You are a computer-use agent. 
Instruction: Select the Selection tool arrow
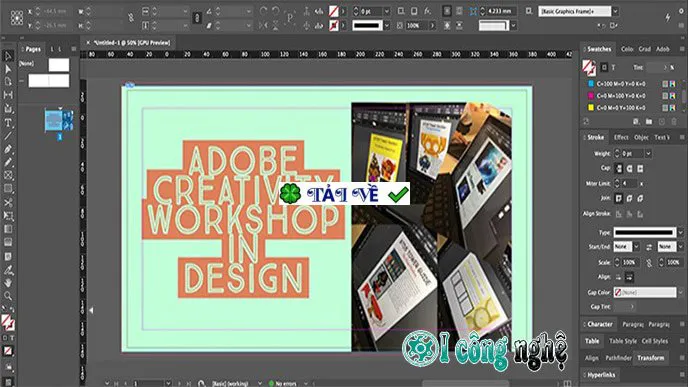coord(8,56)
